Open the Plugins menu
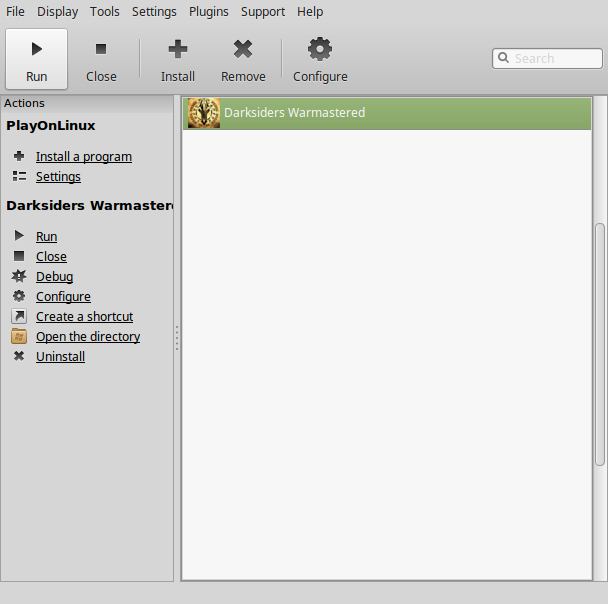The image size is (608, 604). pyautogui.click(x=209, y=12)
